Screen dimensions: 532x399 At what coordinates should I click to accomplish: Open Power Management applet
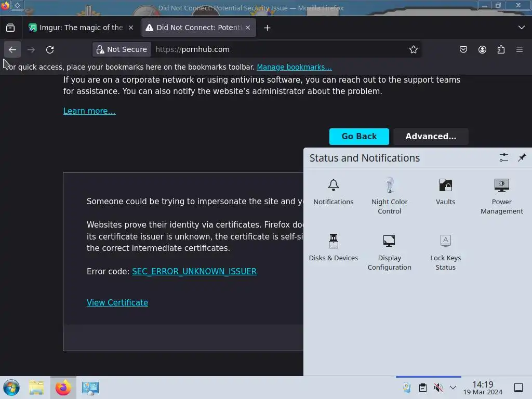pos(502,196)
